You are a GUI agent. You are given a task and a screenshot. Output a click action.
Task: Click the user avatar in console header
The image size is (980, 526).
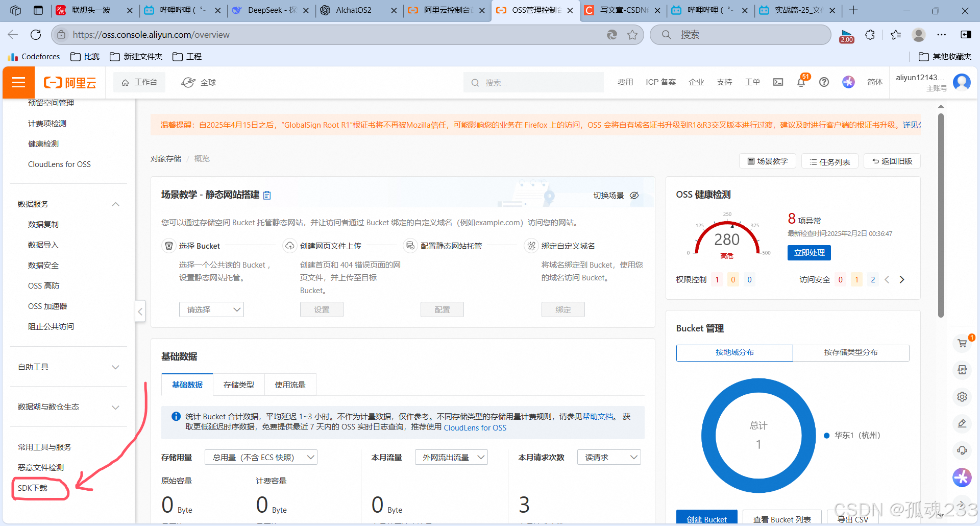point(962,82)
